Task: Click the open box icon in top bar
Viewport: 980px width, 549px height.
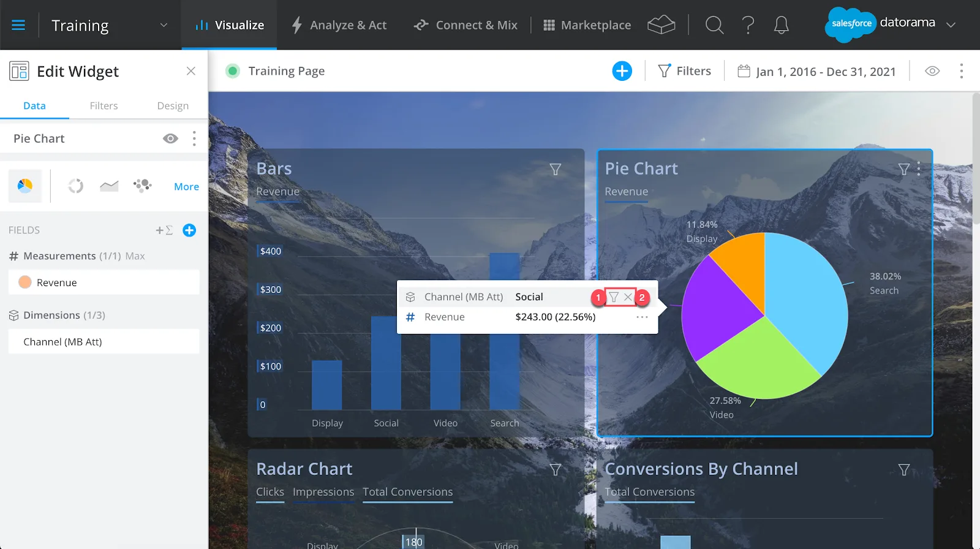Action: point(661,25)
